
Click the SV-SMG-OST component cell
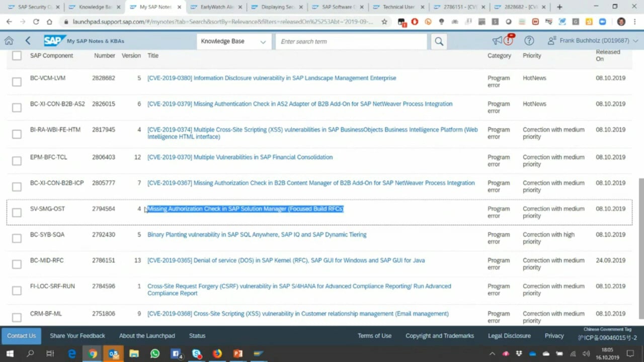(47, 209)
